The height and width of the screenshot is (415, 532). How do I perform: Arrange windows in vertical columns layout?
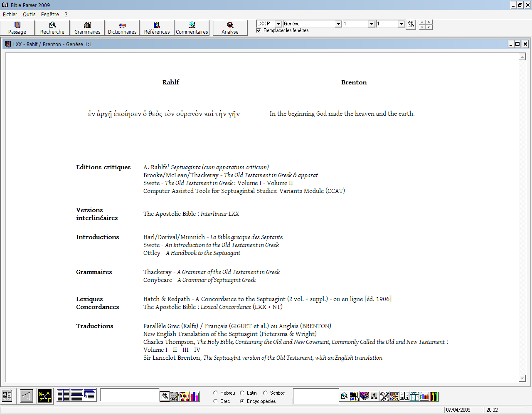click(63, 395)
